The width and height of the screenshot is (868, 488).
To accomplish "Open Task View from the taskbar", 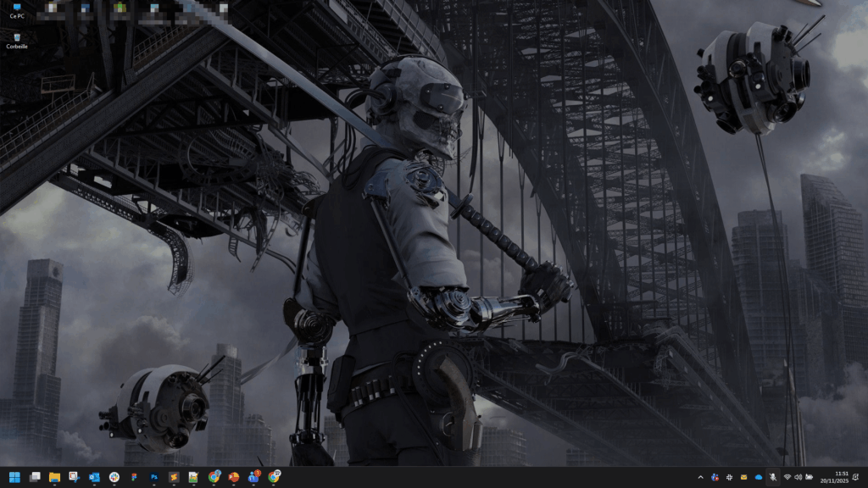I will pos(33,477).
